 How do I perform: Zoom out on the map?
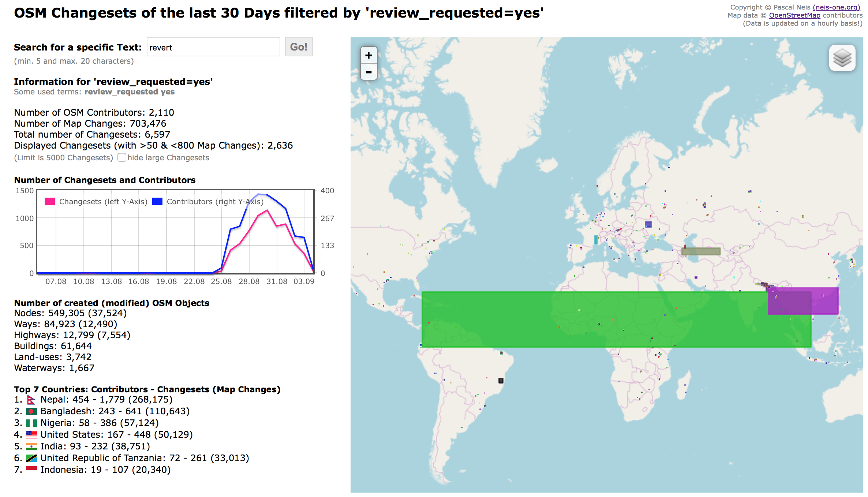pos(368,72)
